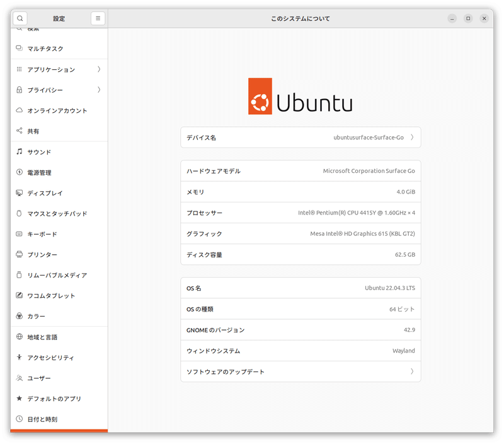This screenshot has height=444, width=504.
Task: Open サウンド settings panel
Action: 59,152
